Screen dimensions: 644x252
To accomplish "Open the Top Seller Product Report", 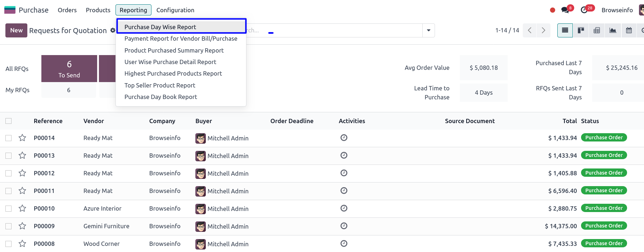I will pyautogui.click(x=160, y=85).
